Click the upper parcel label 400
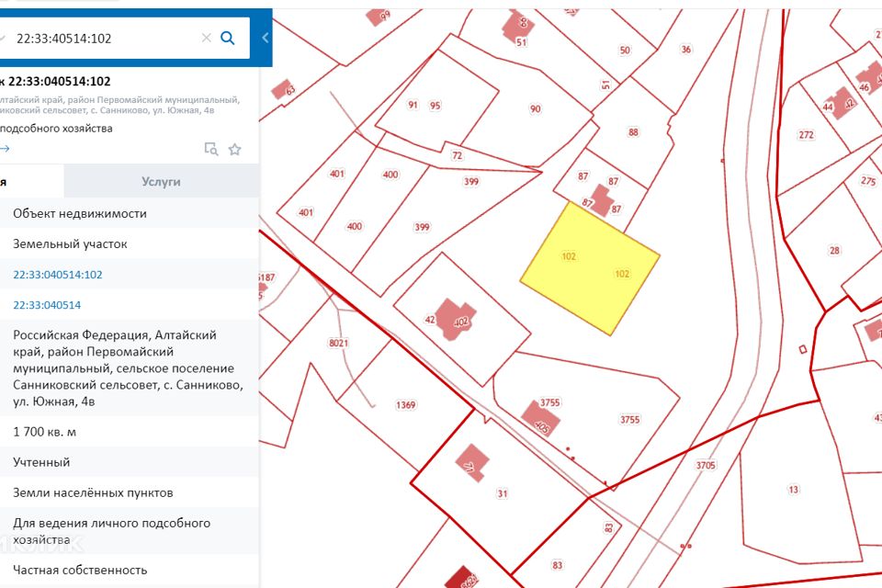Image resolution: width=882 pixels, height=588 pixels. pyautogui.click(x=390, y=175)
